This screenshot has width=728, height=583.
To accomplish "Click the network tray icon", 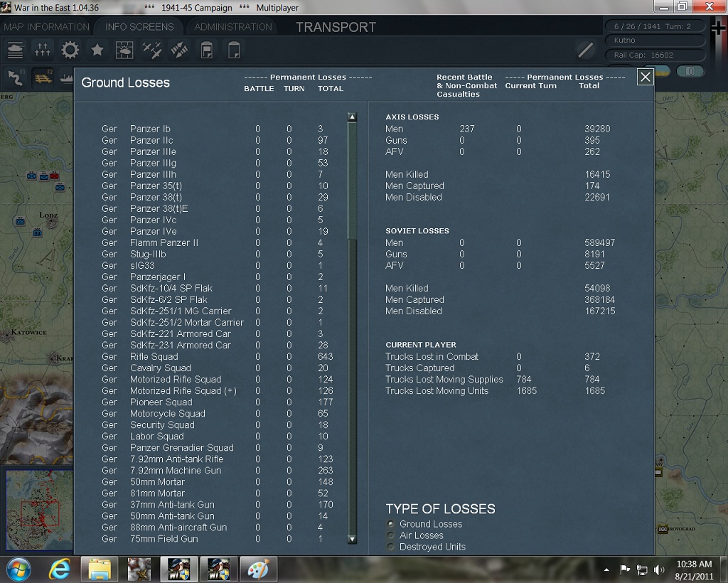I will pyautogui.click(x=642, y=569).
